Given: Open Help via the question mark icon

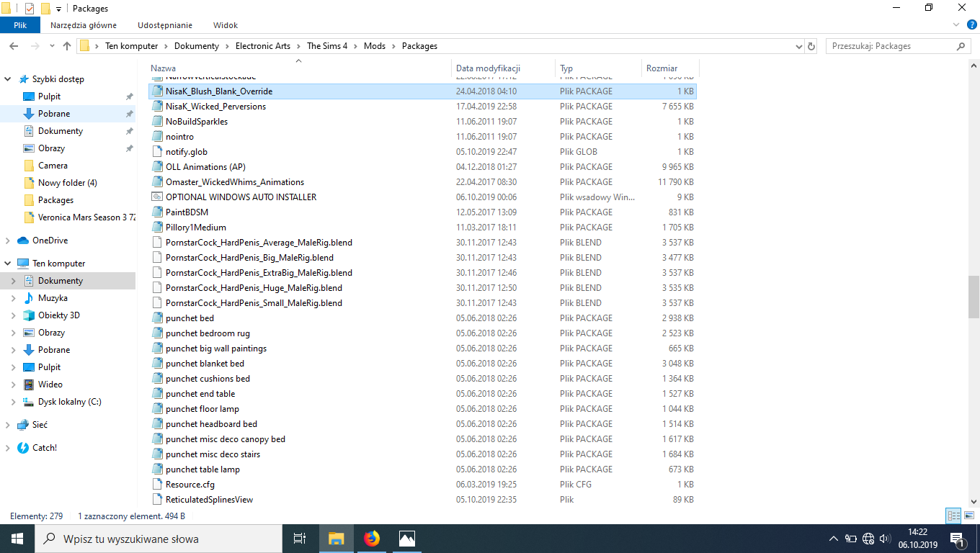Looking at the screenshot, I should click(x=970, y=24).
